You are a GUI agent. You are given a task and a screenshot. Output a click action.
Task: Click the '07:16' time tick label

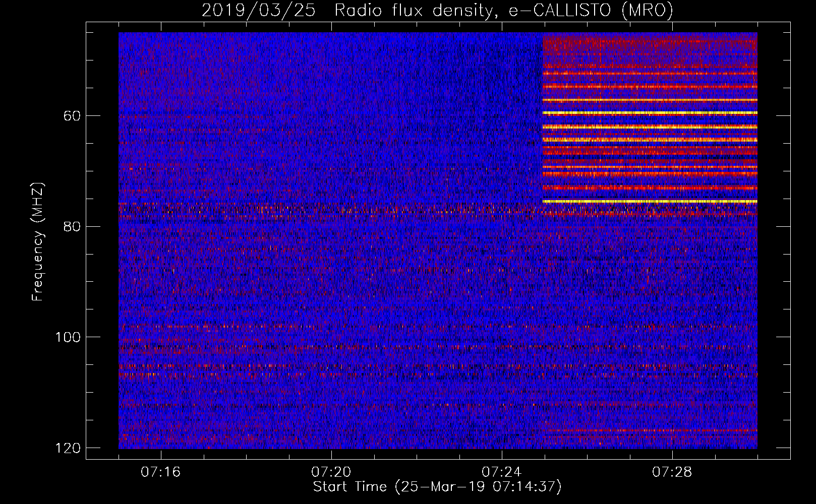(x=160, y=472)
